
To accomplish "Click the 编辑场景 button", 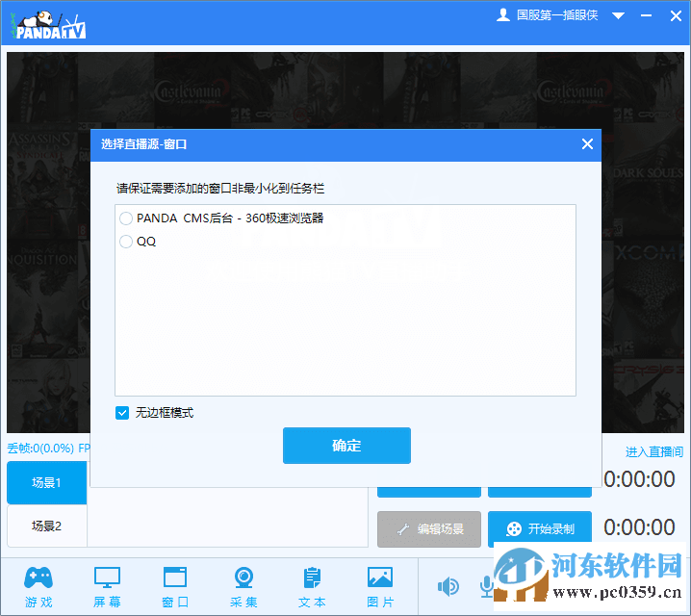I will click(429, 528).
